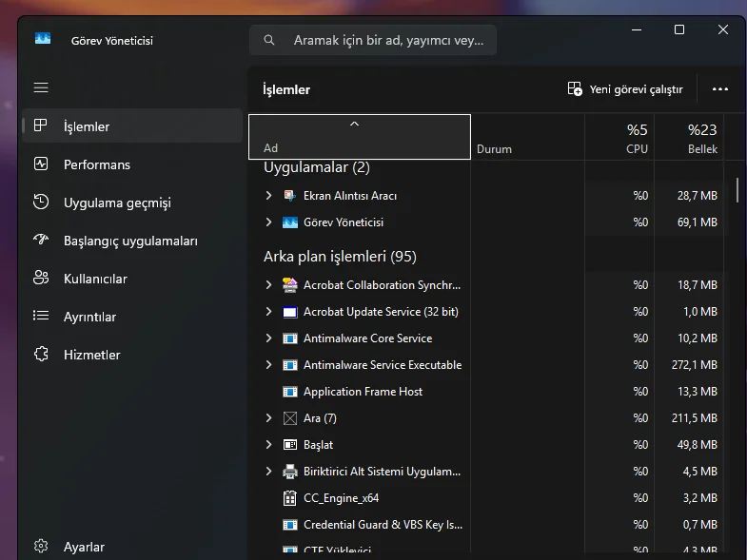747x560 pixels.
Task: Toggle the hamburger navigation menu
Action: 41,87
